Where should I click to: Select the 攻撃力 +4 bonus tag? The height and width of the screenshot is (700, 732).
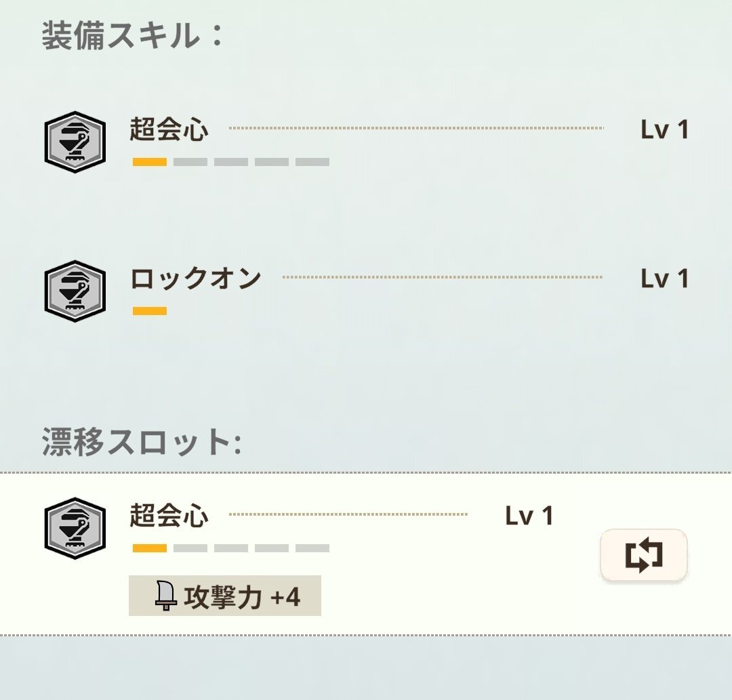click(225, 596)
